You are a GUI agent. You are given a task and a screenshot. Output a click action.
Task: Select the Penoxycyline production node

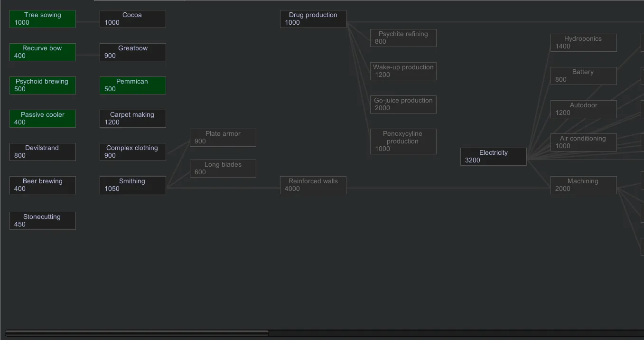[x=403, y=142]
